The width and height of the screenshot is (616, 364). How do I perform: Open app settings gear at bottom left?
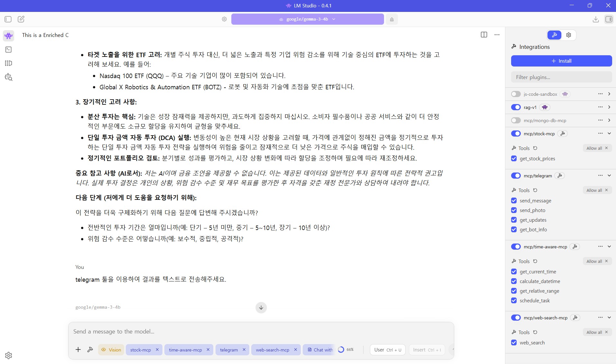(x=9, y=355)
